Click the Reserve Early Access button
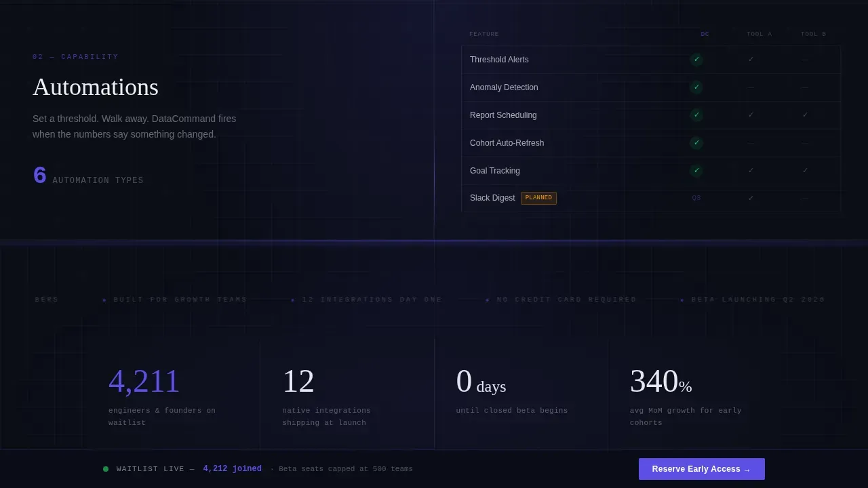The image size is (868, 488). click(702, 469)
